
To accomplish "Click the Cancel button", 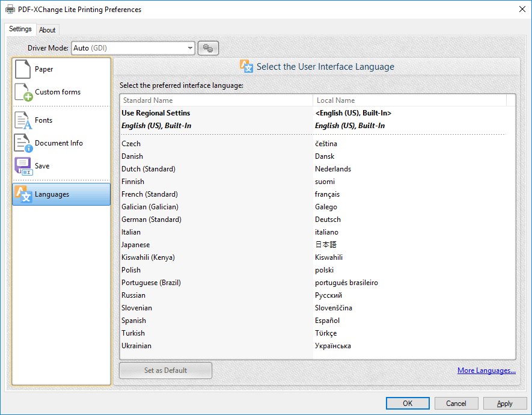I will 456,403.
